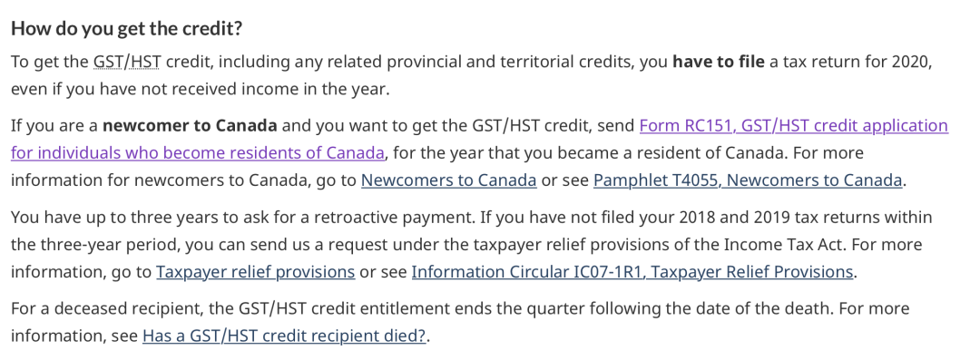
Task: Open 'Has a GST/HST credit recipient died?' link
Action: click(284, 336)
